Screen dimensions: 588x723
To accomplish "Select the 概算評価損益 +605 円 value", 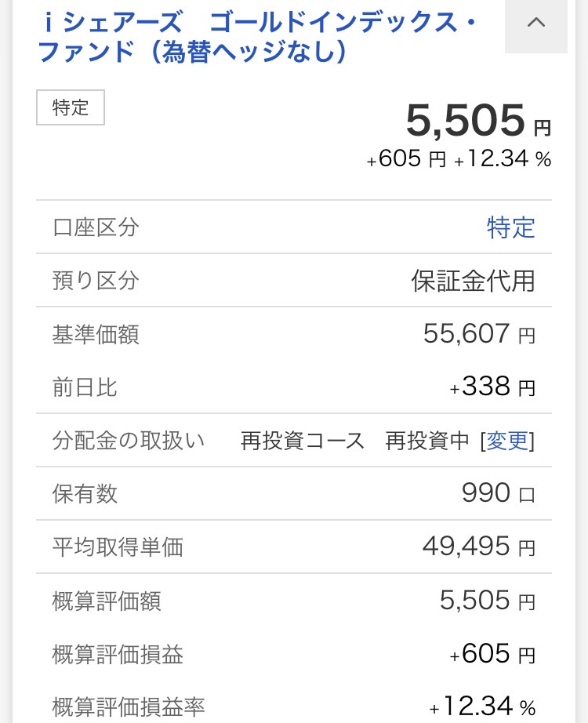I will point(492,654).
